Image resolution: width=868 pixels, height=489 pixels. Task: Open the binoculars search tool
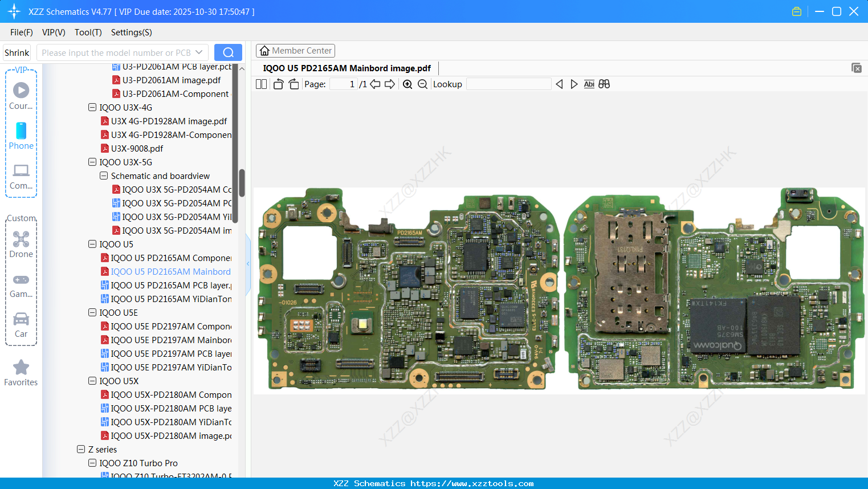click(x=604, y=84)
